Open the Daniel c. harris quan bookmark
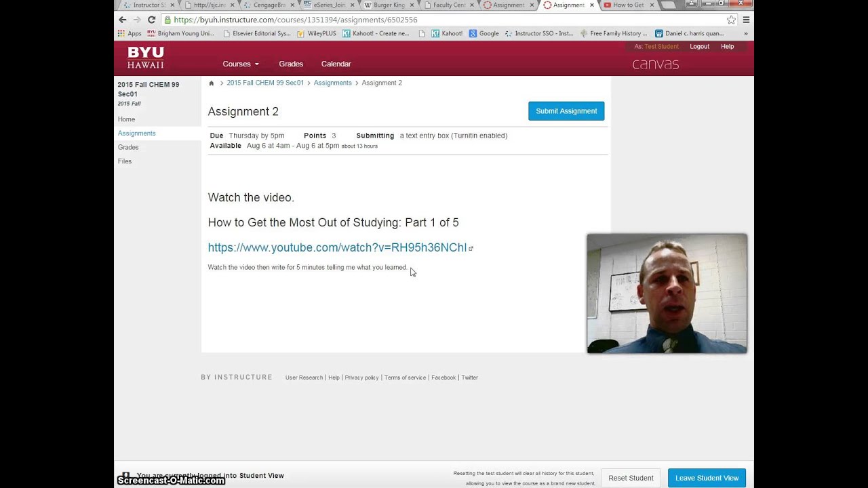 click(689, 33)
